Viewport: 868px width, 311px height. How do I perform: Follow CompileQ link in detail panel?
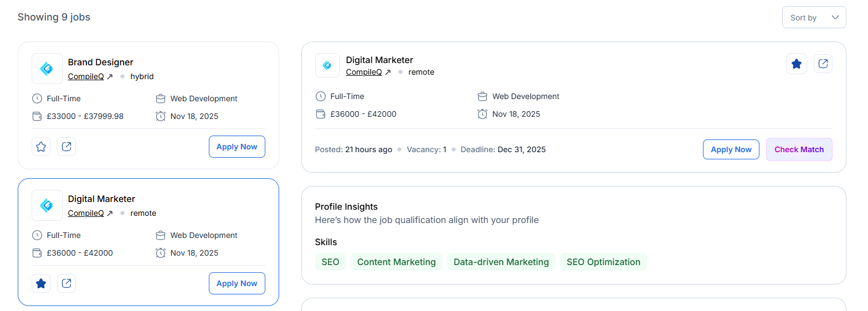pyautogui.click(x=364, y=72)
